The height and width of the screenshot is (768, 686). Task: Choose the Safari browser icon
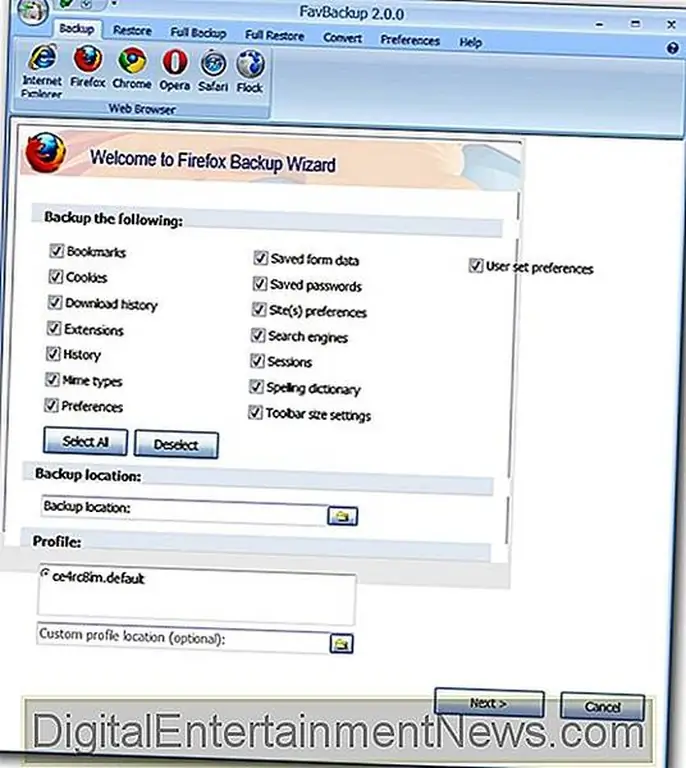point(213,63)
